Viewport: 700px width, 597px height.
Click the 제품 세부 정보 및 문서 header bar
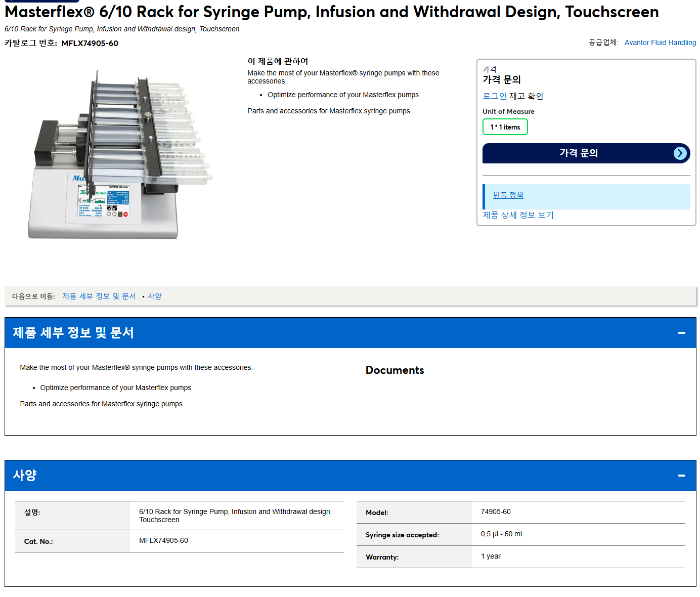point(350,333)
